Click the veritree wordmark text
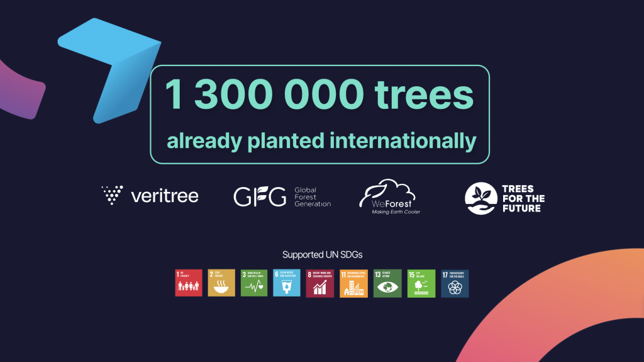Viewport: 644px width, 362px height. (164, 196)
